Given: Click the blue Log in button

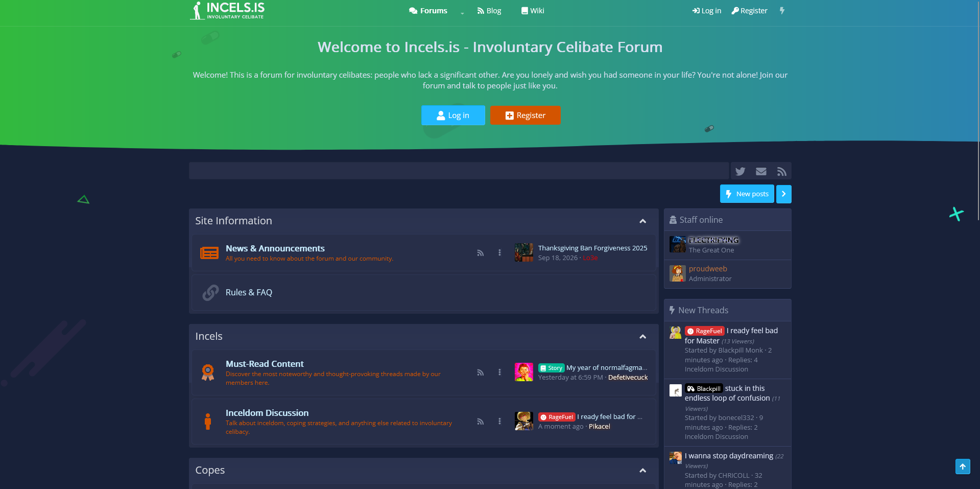Looking at the screenshot, I should coord(453,115).
